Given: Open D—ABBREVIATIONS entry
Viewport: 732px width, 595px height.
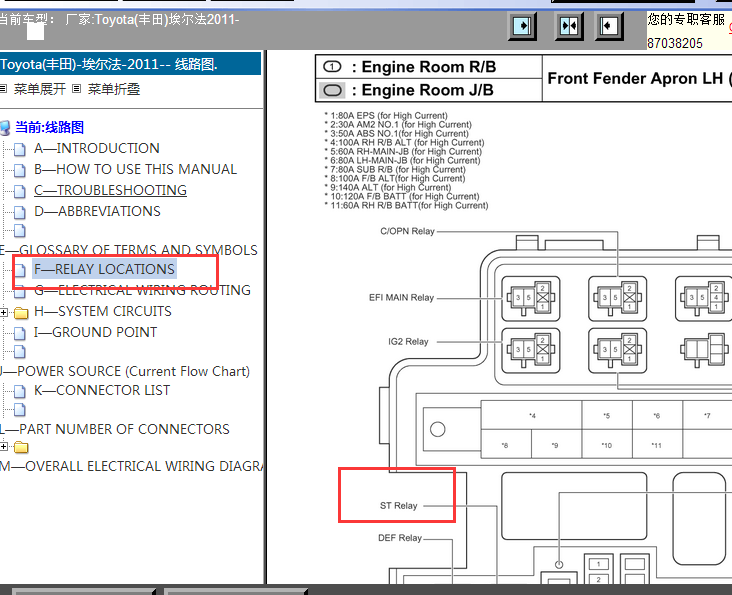Looking at the screenshot, I should pos(97,211).
